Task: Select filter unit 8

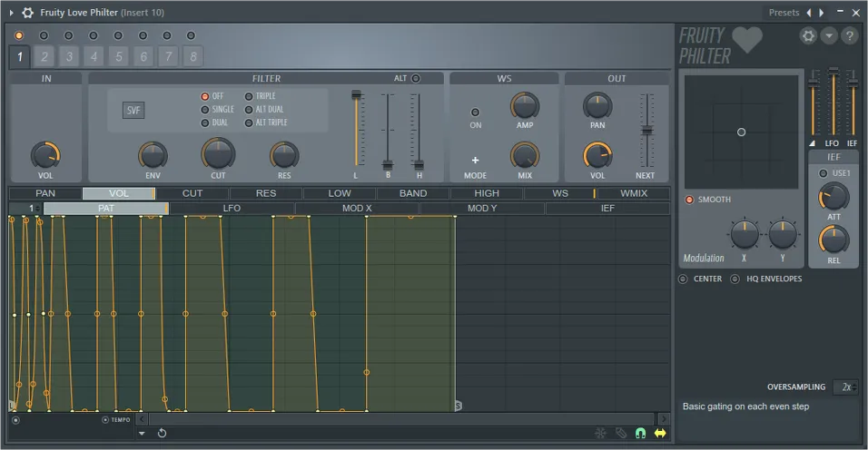Action: tap(193, 56)
